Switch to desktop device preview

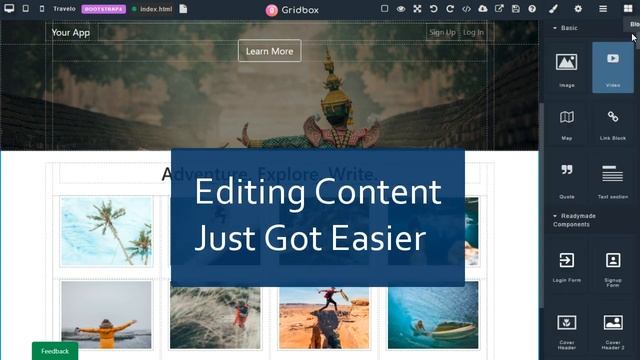pyautogui.click(x=9, y=9)
